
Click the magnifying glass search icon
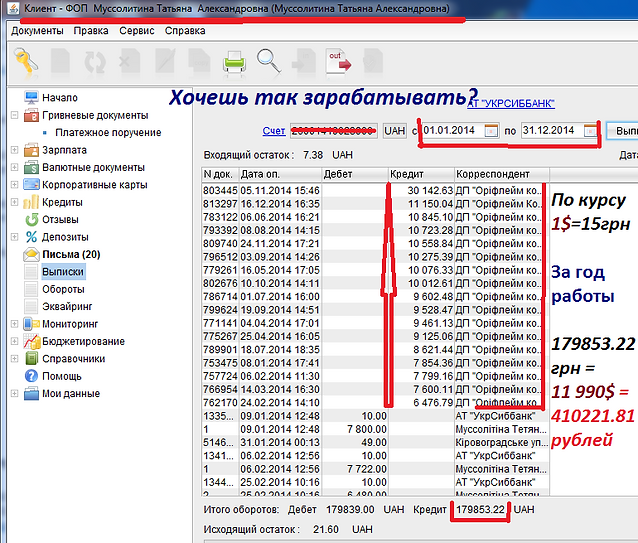(269, 61)
